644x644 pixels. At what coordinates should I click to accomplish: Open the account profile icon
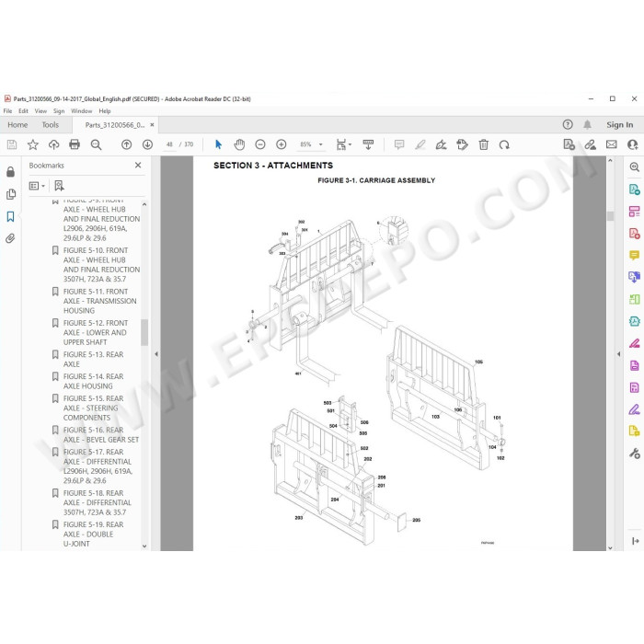coord(633,144)
